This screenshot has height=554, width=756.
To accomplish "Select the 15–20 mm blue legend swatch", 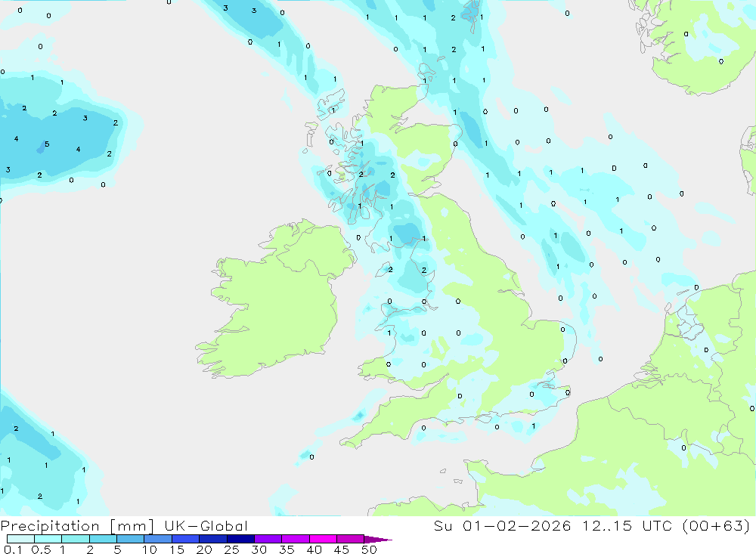I will coord(186,539).
